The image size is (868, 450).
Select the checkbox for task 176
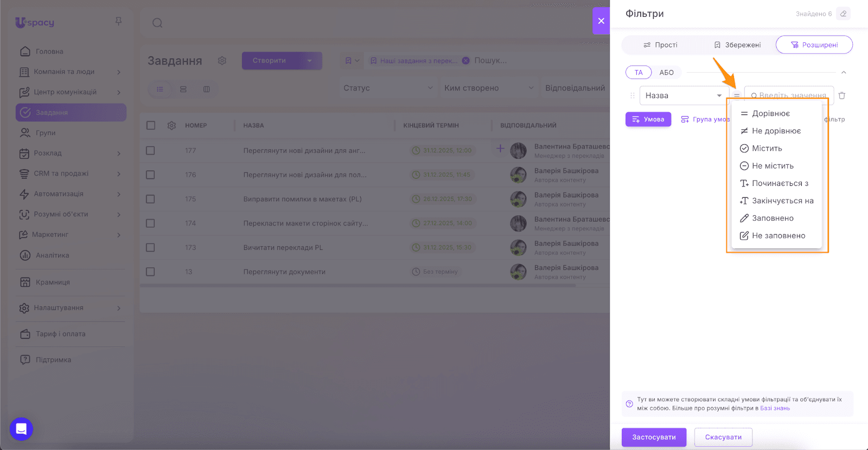(x=150, y=175)
